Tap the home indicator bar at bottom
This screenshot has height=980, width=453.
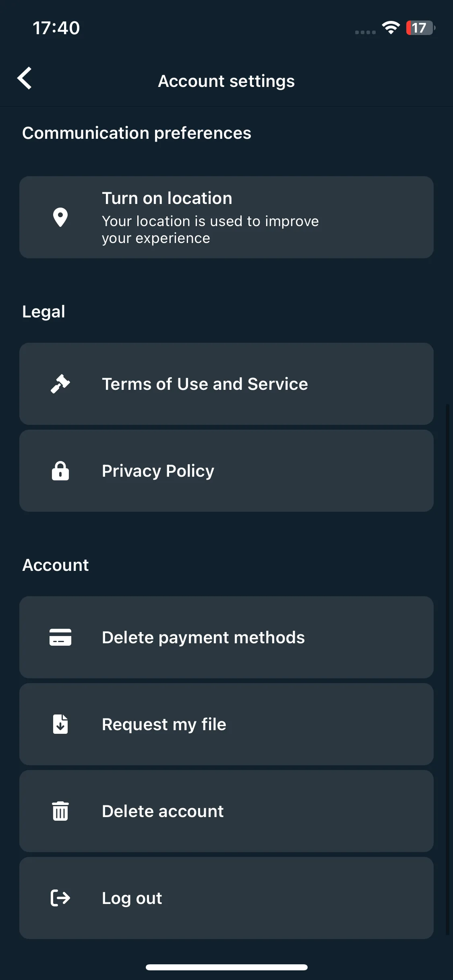point(227,967)
